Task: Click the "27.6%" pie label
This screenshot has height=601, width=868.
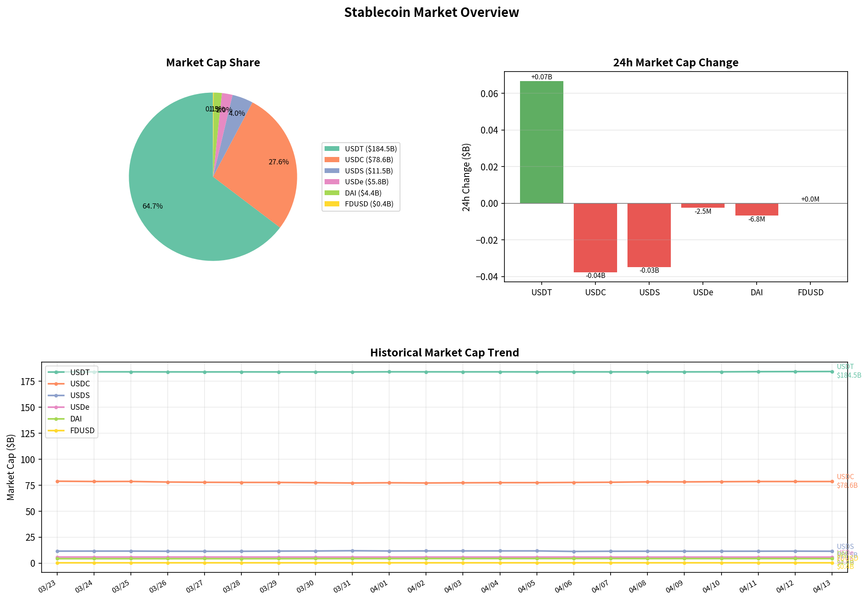Action: (x=279, y=162)
